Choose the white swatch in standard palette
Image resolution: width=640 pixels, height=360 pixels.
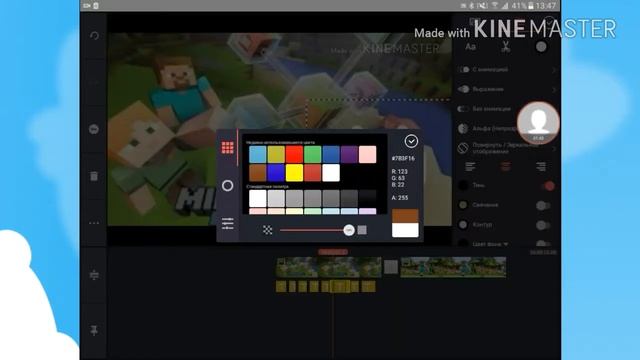258,198
